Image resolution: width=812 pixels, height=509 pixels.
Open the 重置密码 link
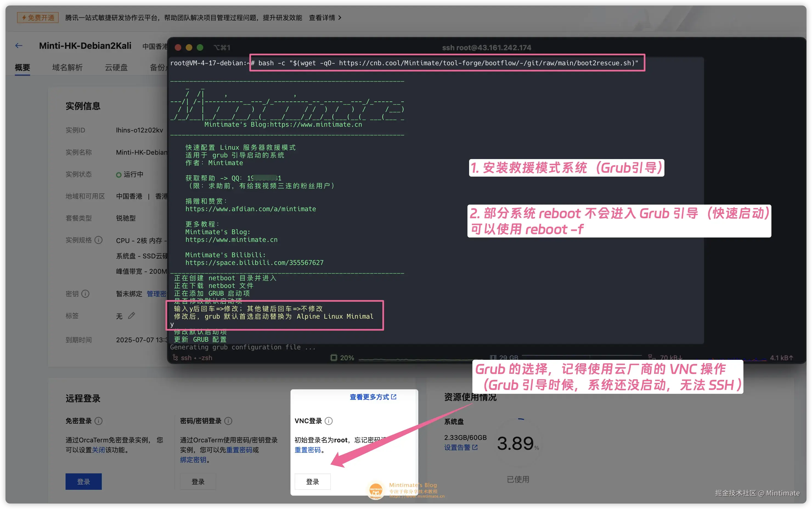[307, 450]
